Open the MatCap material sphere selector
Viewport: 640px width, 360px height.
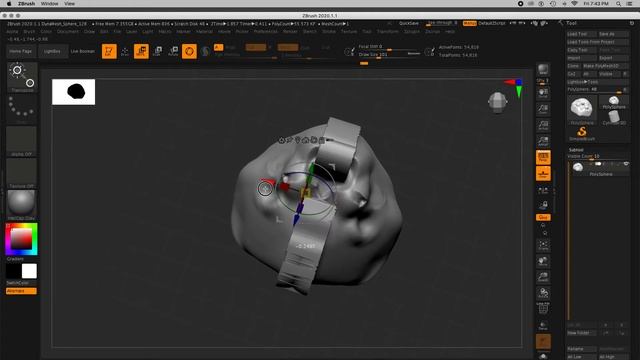(22, 205)
